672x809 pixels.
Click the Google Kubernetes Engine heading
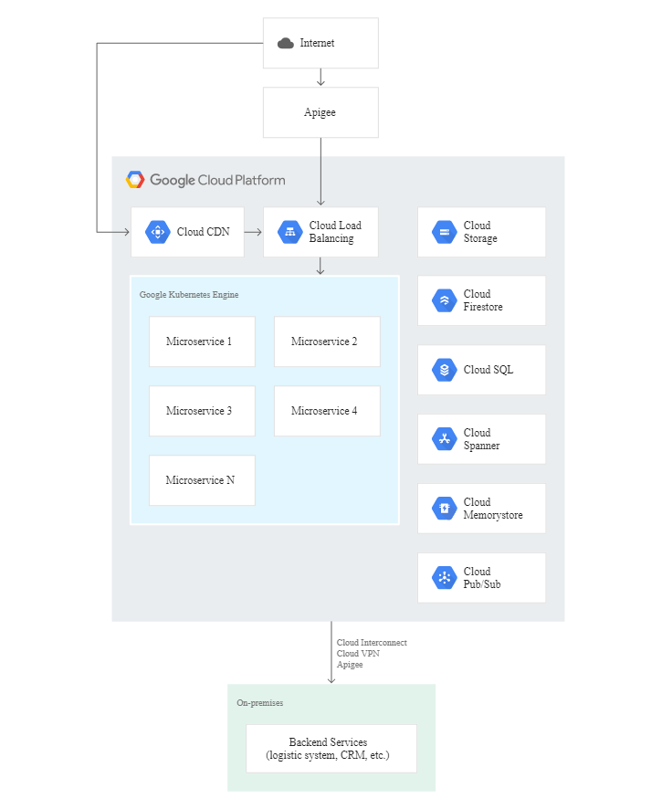189,295
